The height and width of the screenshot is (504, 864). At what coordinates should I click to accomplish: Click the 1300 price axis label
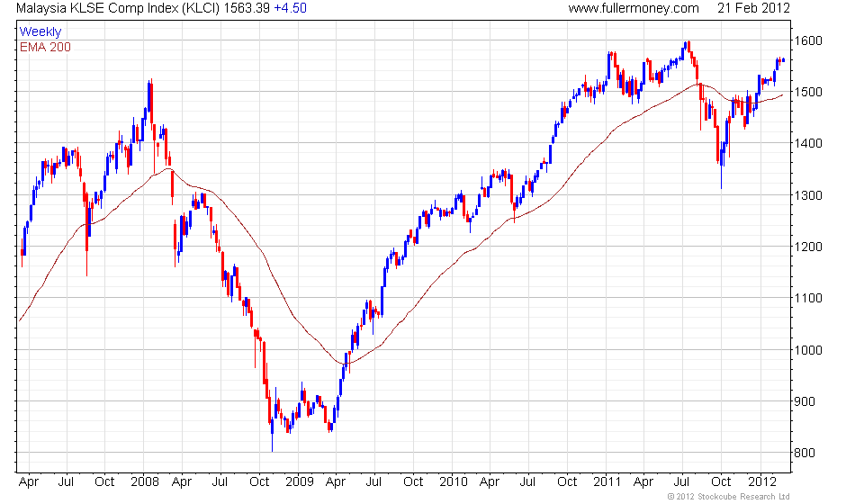point(808,195)
